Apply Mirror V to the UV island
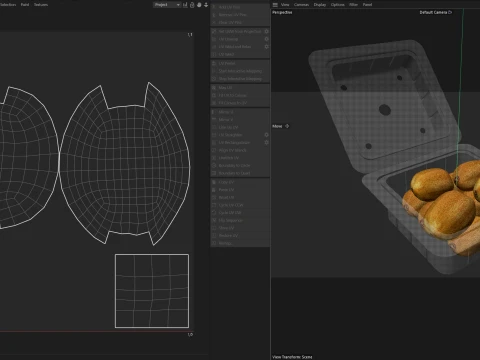The image size is (480, 360). click(x=240, y=120)
